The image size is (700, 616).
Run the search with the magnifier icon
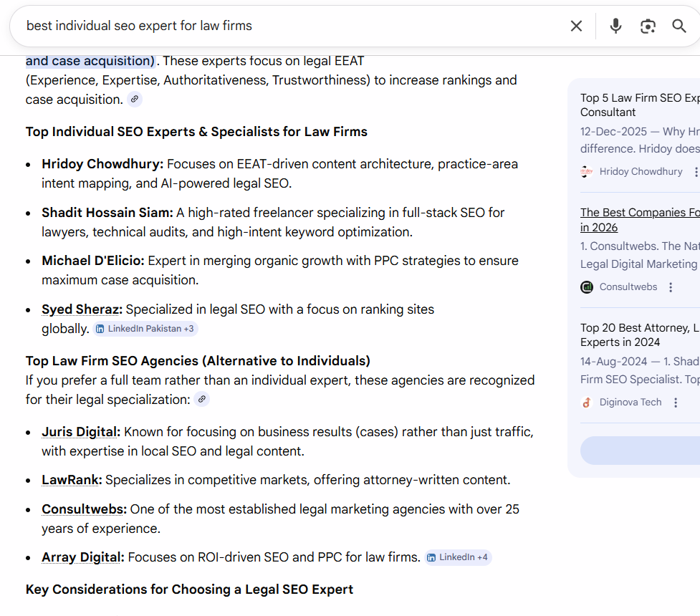(x=679, y=26)
